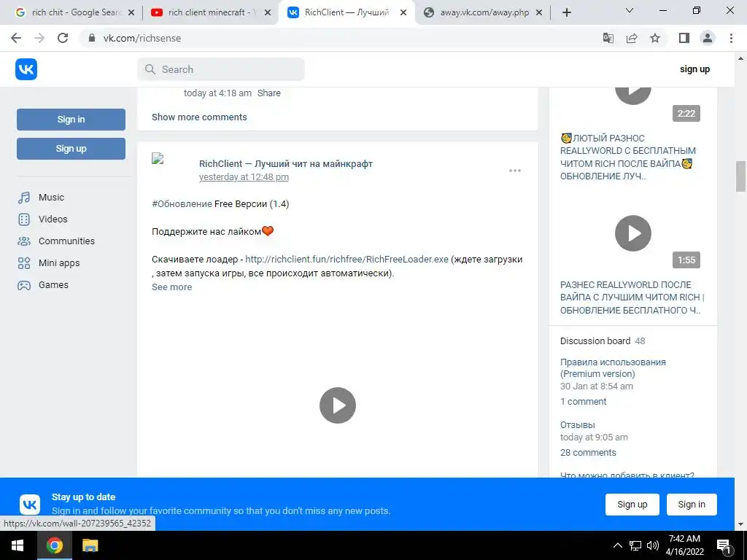The width and height of the screenshot is (747, 560).
Task: Click the page vertical scrollbar thumb
Action: point(740,176)
